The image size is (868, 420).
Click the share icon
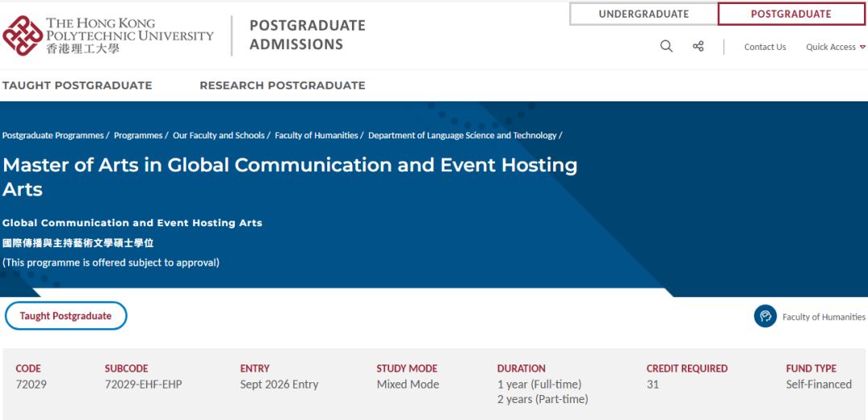(698, 47)
